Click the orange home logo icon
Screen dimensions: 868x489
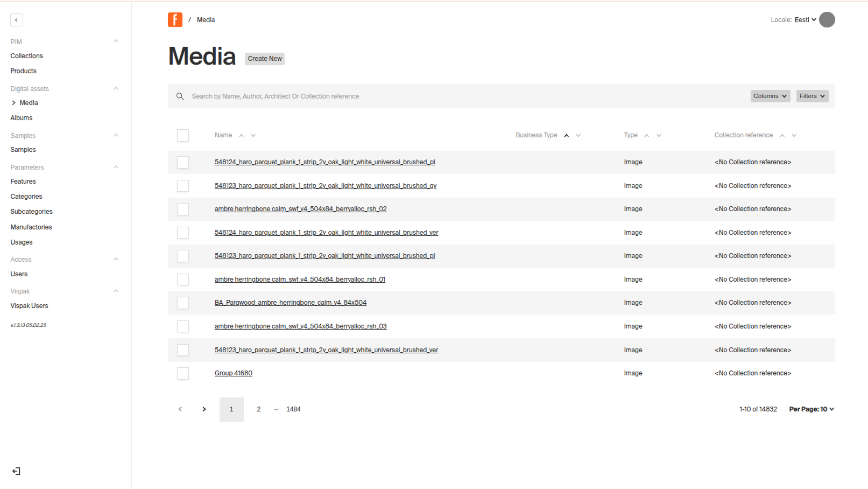175,20
